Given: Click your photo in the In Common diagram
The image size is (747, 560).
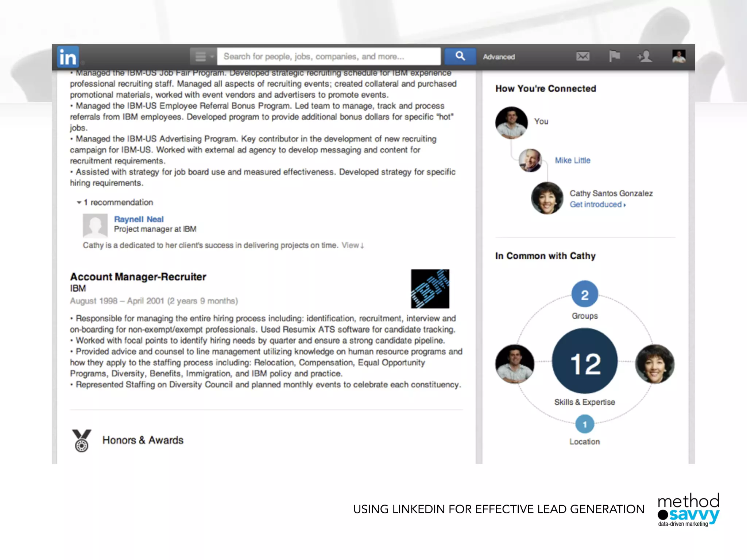Looking at the screenshot, I should point(515,364).
